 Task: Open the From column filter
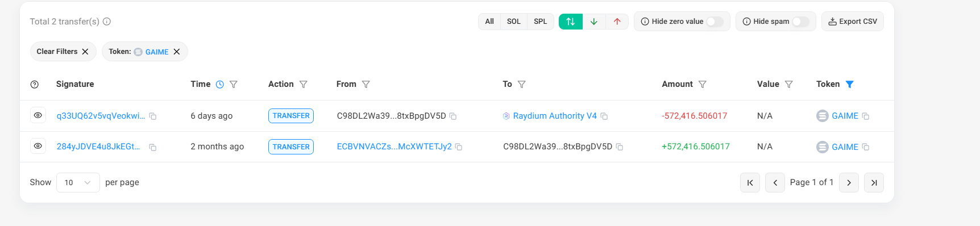[x=366, y=84]
